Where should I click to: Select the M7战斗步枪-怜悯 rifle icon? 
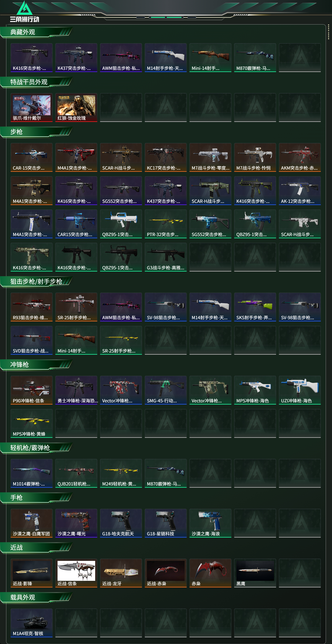tap(255, 157)
